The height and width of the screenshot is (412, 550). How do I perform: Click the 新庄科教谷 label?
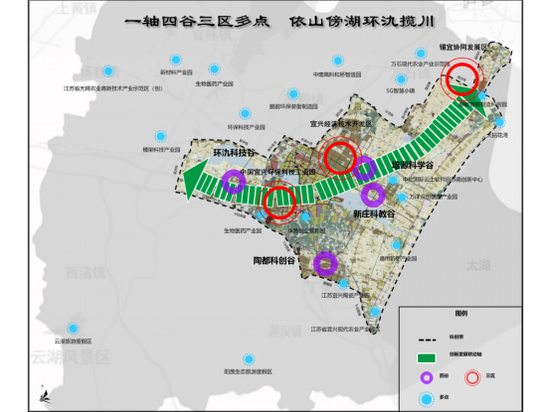[374, 214]
